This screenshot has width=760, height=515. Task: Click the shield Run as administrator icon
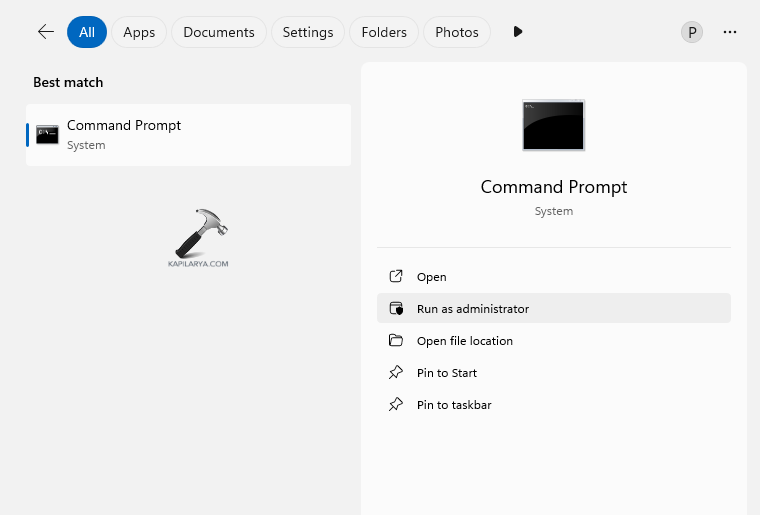[x=396, y=309]
